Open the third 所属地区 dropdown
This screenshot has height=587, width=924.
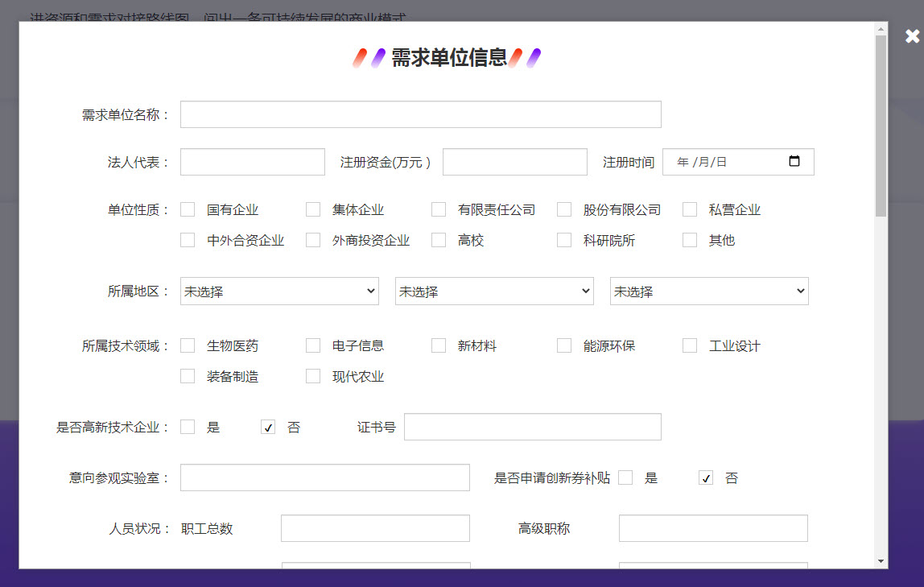coord(709,291)
